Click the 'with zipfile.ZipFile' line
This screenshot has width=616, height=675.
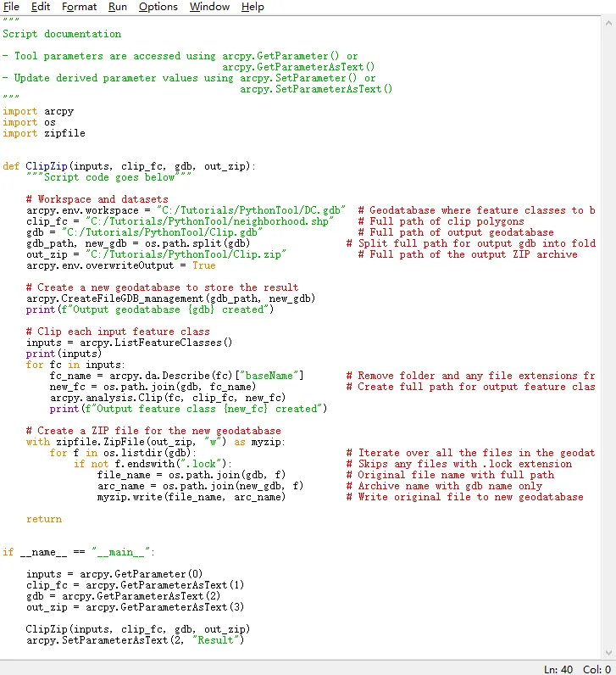coord(156,442)
